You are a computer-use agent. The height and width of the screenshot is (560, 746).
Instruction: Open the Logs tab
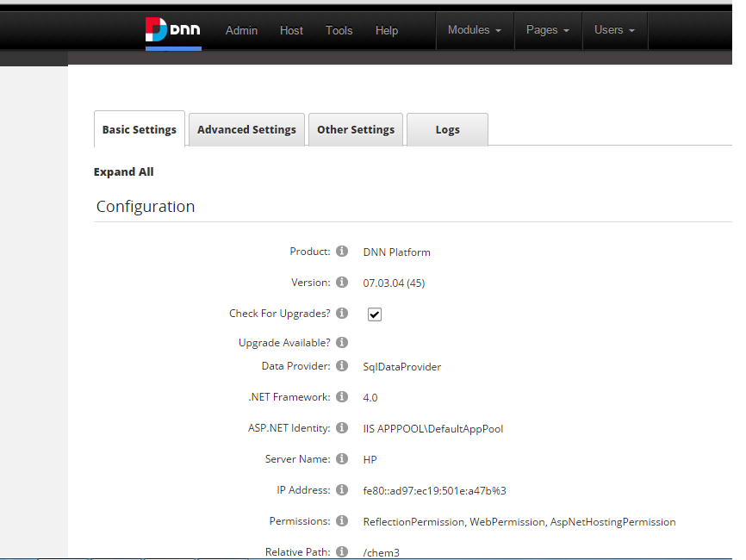447,129
